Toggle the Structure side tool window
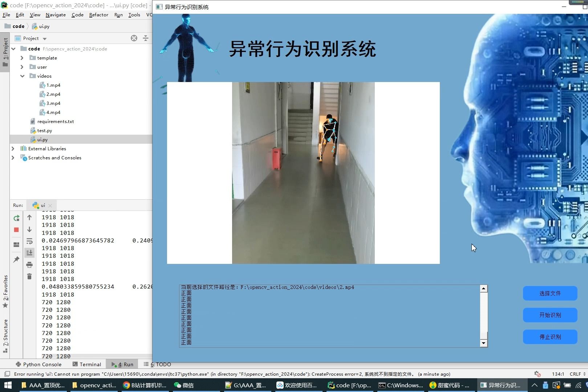Viewport: 588px width, 392px height. click(x=5, y=336)
